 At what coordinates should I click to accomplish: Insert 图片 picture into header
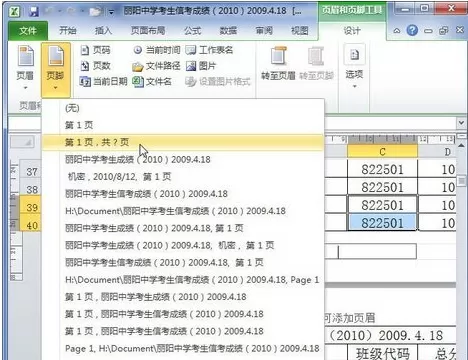(201, 66)
